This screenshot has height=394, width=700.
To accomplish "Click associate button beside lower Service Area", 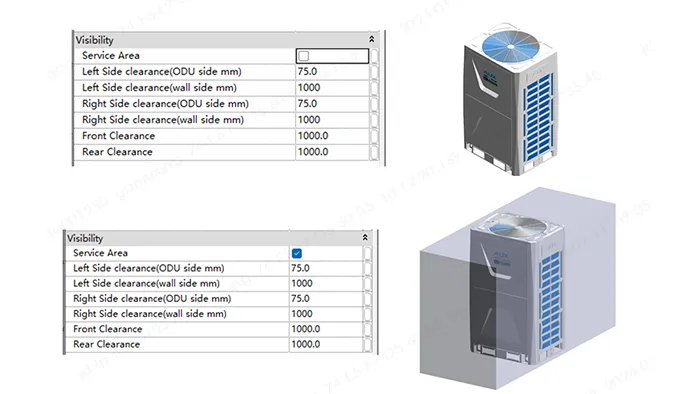I will click(367, 253).
